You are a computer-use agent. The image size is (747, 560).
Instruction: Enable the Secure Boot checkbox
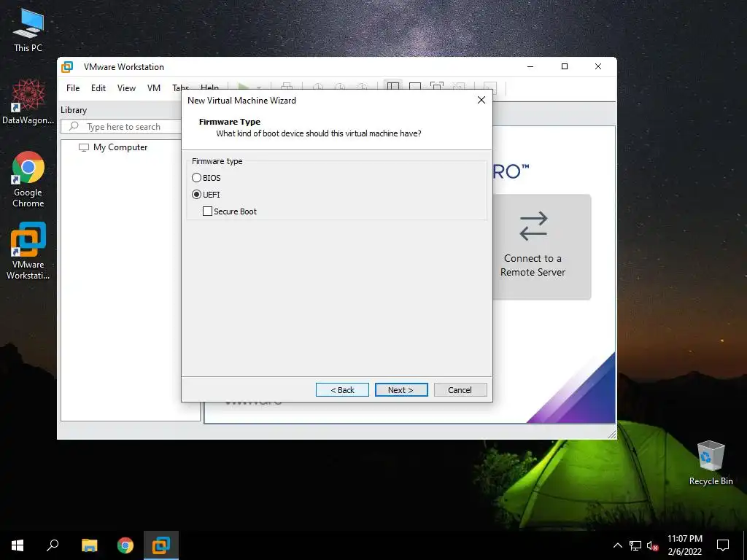pyautogui.click(x=207, y=211)
